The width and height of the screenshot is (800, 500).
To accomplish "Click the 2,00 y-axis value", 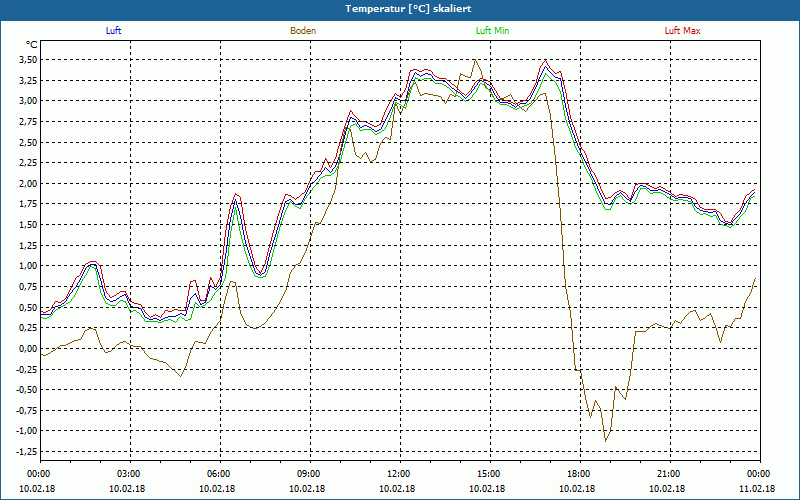I will click(x=27, y=184).
